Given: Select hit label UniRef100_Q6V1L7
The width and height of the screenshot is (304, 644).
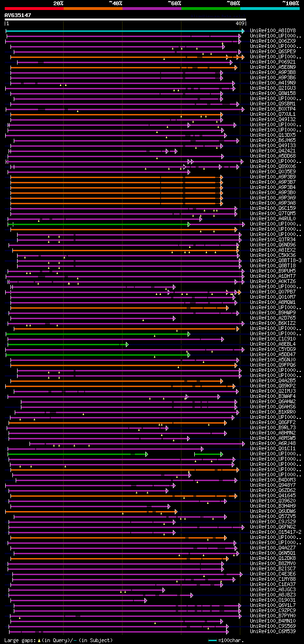Looking at the screenshot, I should tap(274, 606).
